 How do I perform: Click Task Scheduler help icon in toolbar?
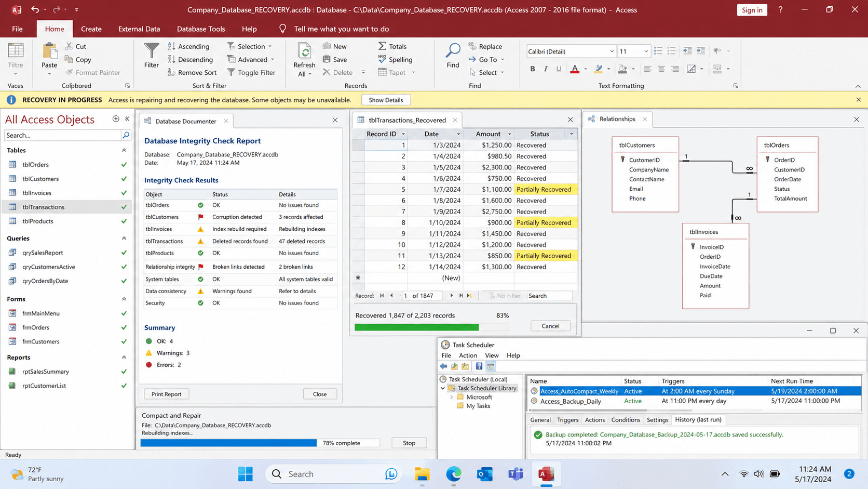(479, 366)
